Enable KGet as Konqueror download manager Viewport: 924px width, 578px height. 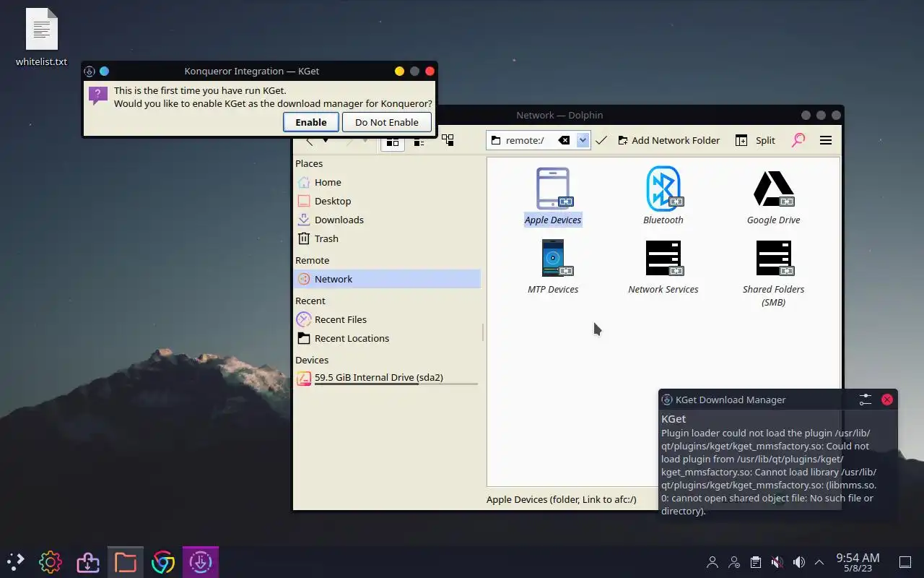[x=311, y=122]
